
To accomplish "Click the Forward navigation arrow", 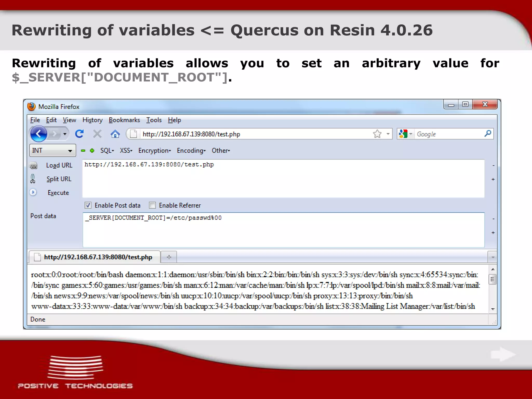I will [x=54, y=134].
